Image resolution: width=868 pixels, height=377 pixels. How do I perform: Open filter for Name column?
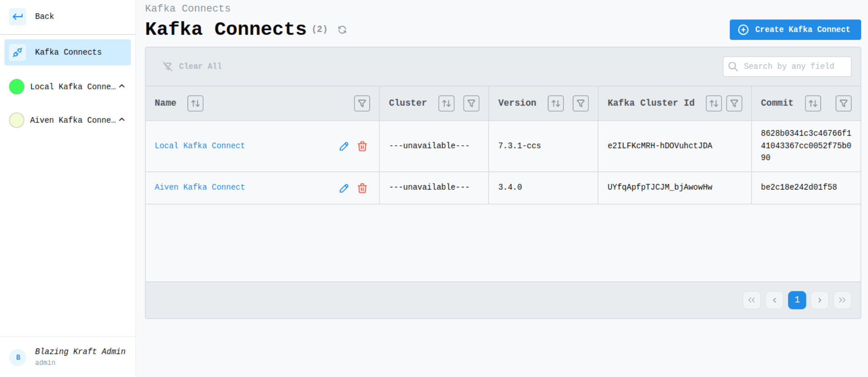[x=362, y=103]
